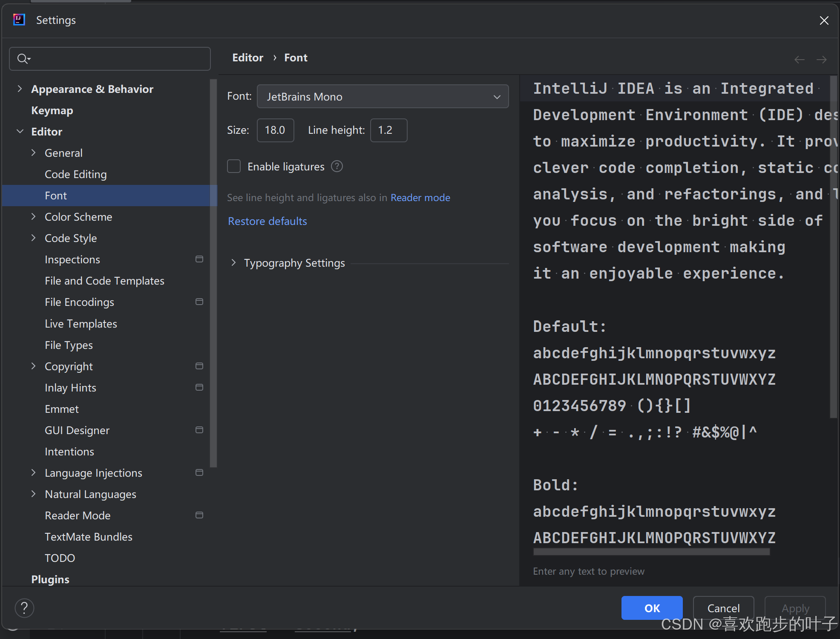Click project-level icon next to Reader Mode
The width and height of the screenshot is (840, 639).
coord(199,515)
